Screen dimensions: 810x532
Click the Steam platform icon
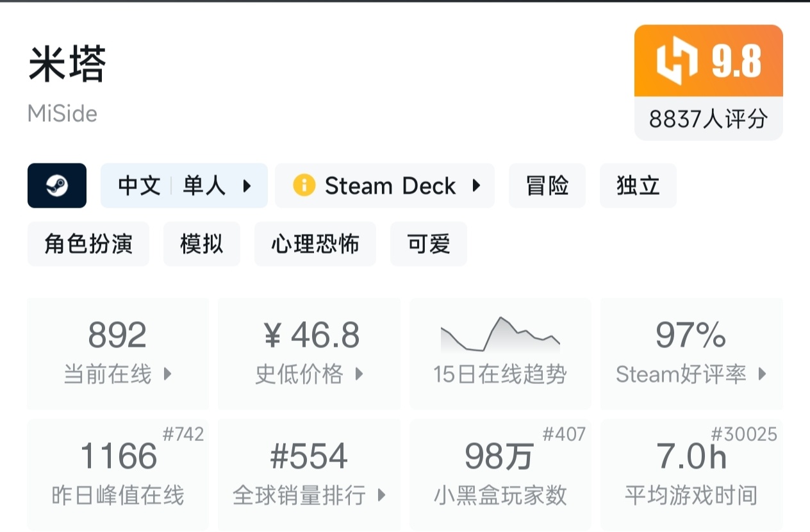(57, 186)
